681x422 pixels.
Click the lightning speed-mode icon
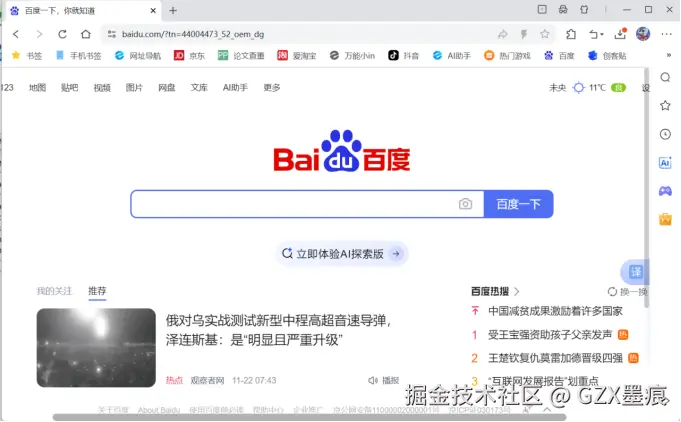(x=524, y=34)
